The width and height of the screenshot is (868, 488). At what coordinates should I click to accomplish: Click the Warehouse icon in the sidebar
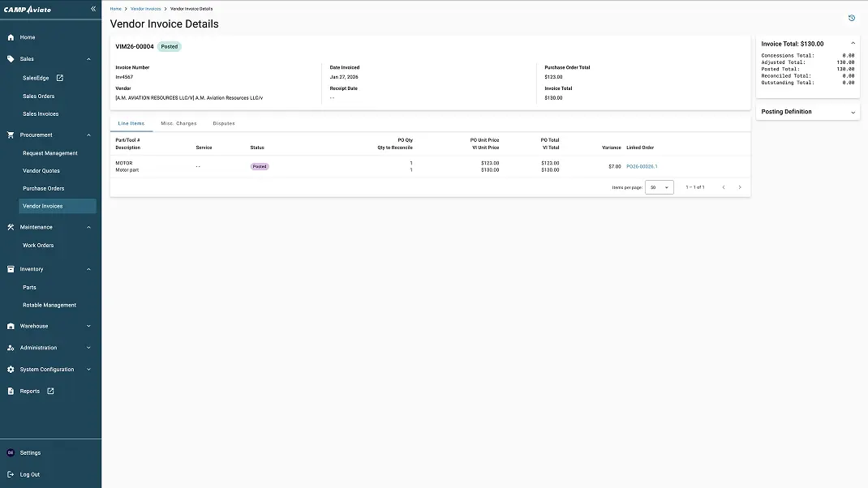point(11,327)
